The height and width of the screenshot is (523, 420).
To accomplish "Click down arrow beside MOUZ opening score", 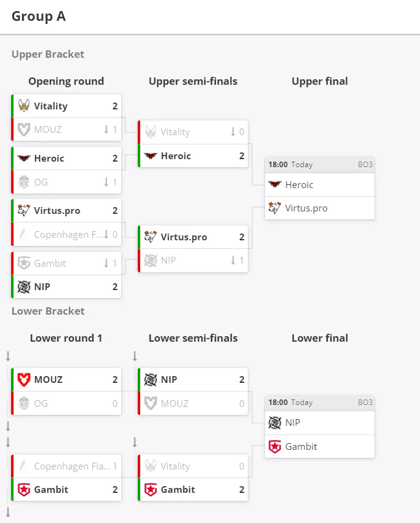I will (x=106, y=129).
